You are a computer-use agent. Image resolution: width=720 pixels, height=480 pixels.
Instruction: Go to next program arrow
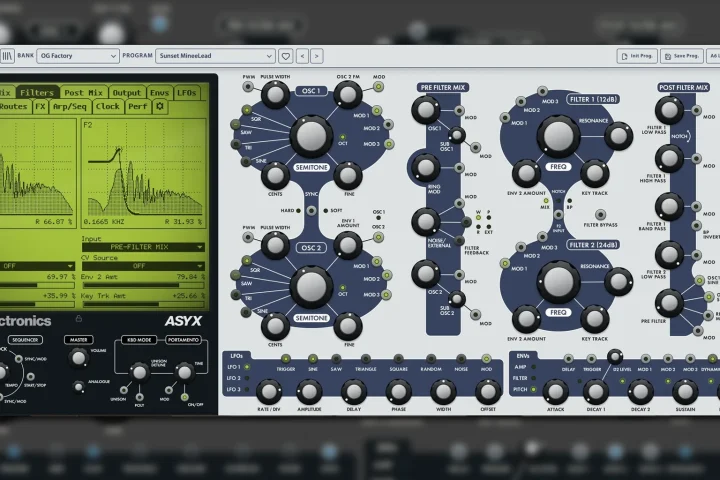tap(316, 56)
